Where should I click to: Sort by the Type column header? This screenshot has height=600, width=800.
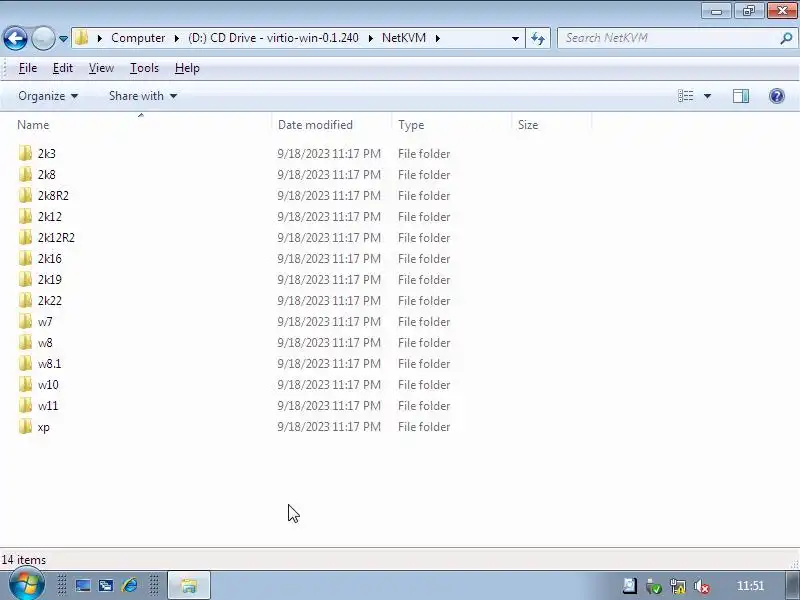pyautogui.click(x=452, y=125)
